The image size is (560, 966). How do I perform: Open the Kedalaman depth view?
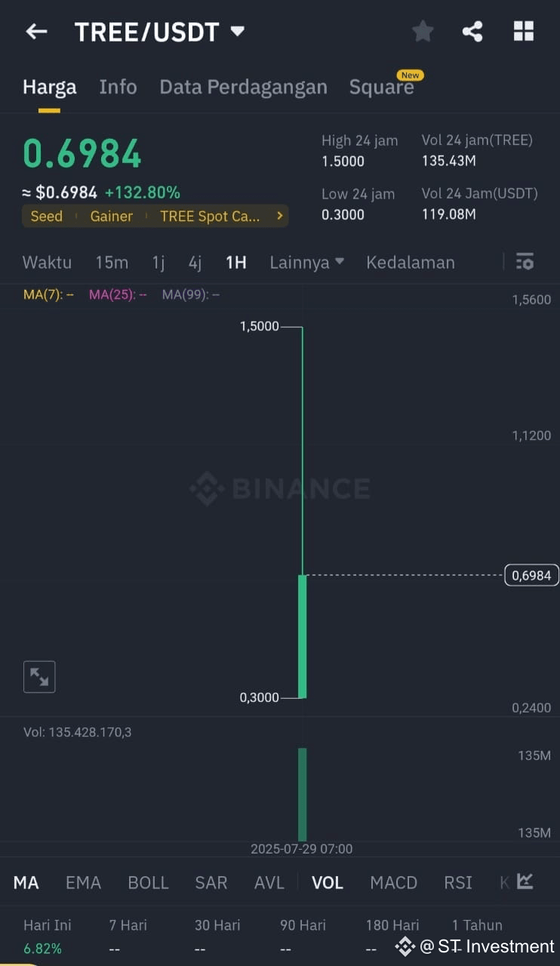tap(411, 262)
